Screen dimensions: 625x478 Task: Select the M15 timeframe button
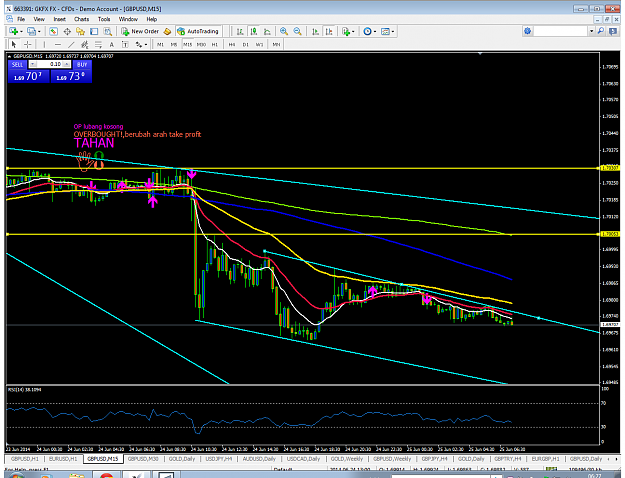[x=187, y=44]
